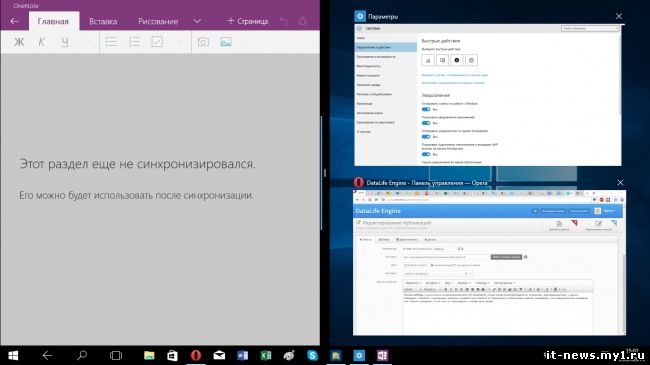Open the Settings gear taskbar icon
Screen dimensions: 650x365
(359, 355)
